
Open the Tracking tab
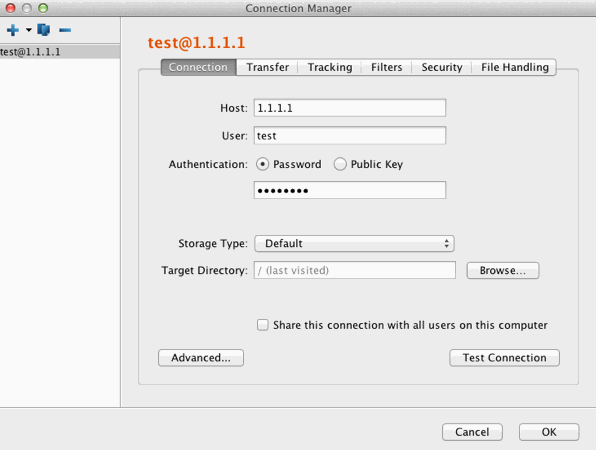click(x=330, y=67)
